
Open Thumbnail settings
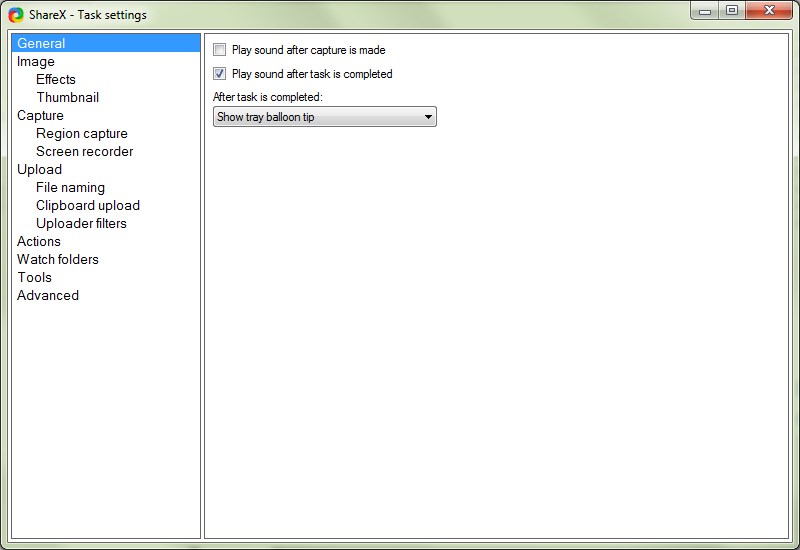pos(67,97)
